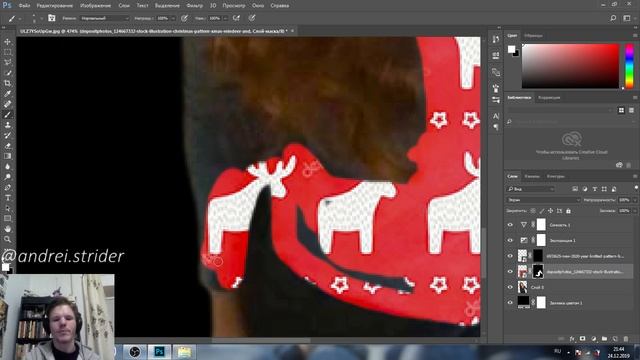The height and width of the screenshot is (360, 640).
Task: Filter layers by type layer icon
Action: point(594,189)
